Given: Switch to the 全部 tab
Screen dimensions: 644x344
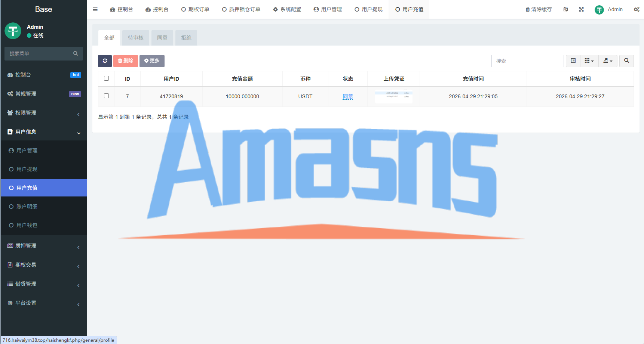Looking at the screenshot, I should [x=109, y=38].
